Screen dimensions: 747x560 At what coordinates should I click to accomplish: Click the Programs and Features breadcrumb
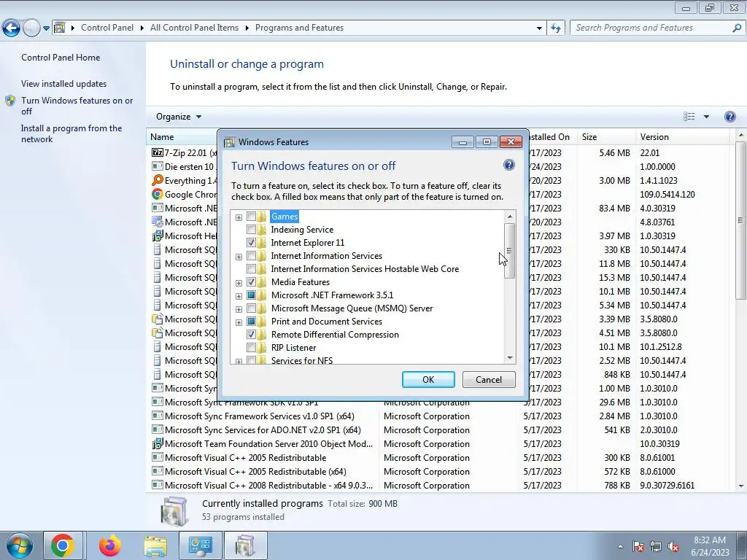(x=299, y=28)
